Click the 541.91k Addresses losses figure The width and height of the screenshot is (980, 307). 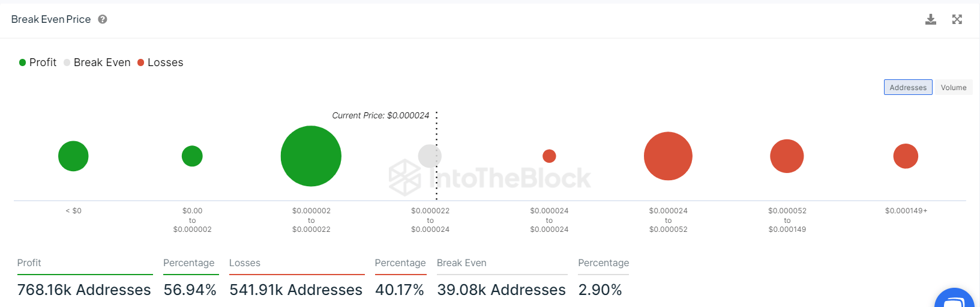pyautogui.click(x=296, y=290)
